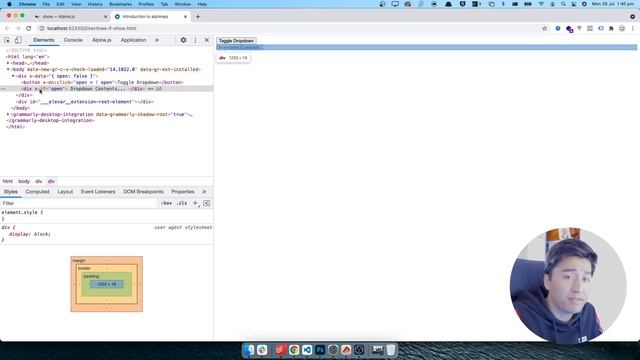Image resolution: width=640 pixels, height=360 pixels.
Task: Focus the styles Filter input field
Action: click(80, 203)
